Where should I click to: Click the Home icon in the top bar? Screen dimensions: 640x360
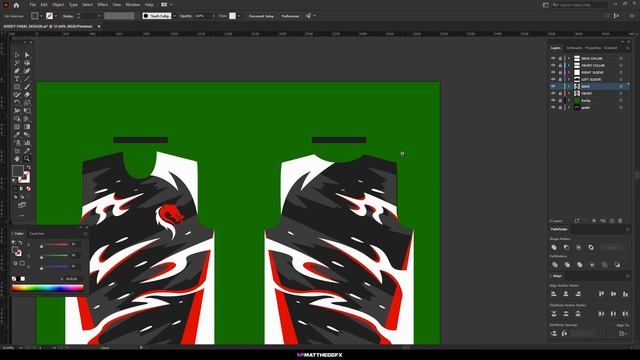[16, 5]
